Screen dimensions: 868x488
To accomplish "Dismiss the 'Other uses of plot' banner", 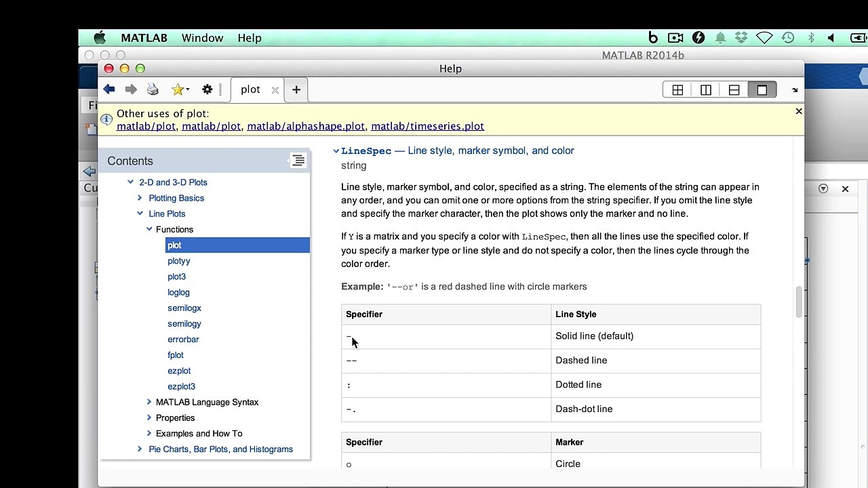I will (799, 111).
